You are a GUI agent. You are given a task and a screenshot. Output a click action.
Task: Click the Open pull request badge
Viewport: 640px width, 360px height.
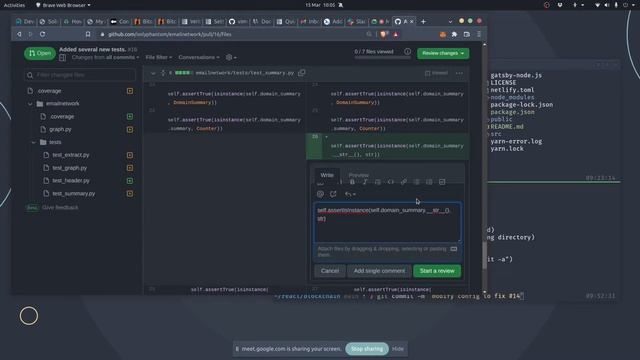pos(40,53)
